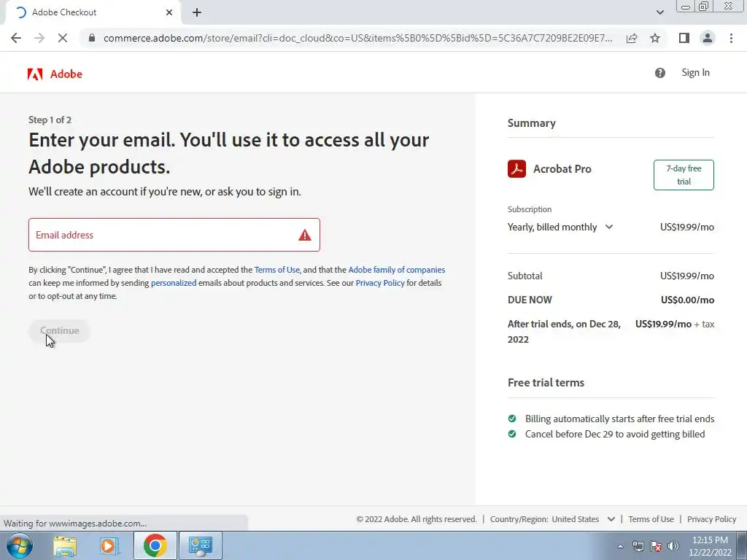Click the green checkmark beside Cancel before Dec 29
Screen dimensions: 747x560
(x=512, y=434)
